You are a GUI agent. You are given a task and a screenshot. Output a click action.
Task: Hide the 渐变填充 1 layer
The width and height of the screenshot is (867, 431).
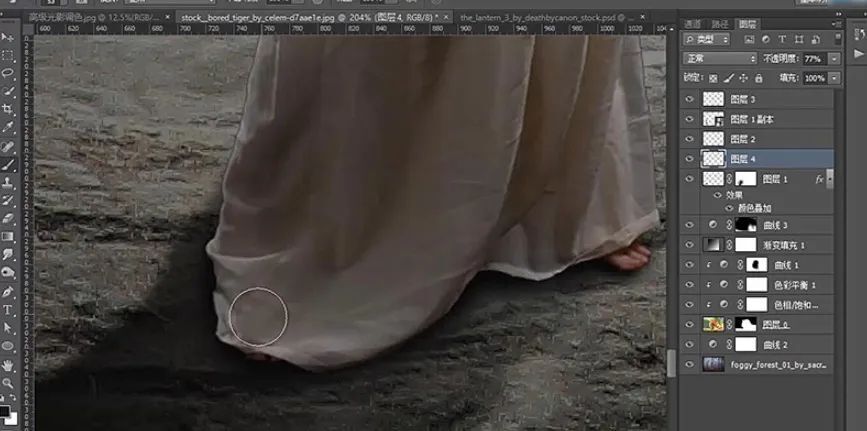click(x=689, y=245)
